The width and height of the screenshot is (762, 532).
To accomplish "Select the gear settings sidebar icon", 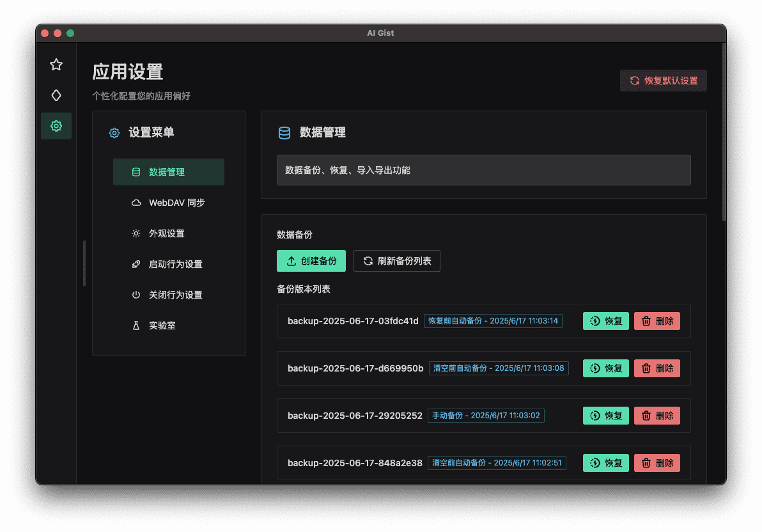I will [x=56, y=126].
